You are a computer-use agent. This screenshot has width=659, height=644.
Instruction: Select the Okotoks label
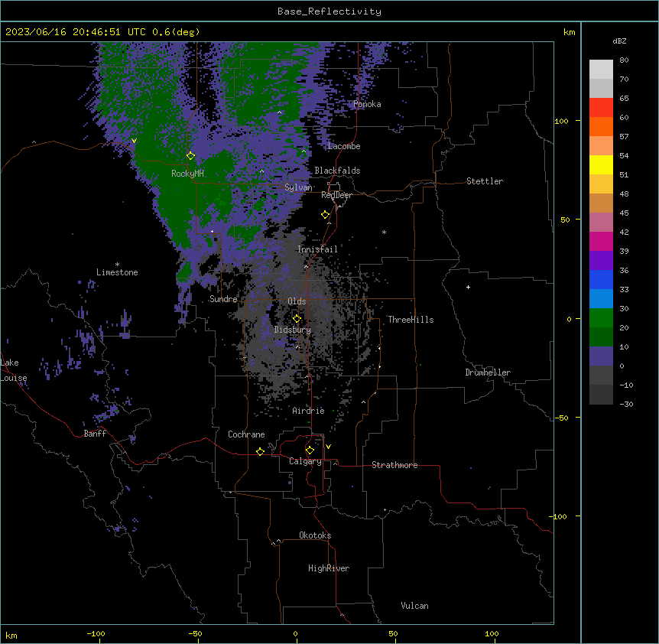315,535
